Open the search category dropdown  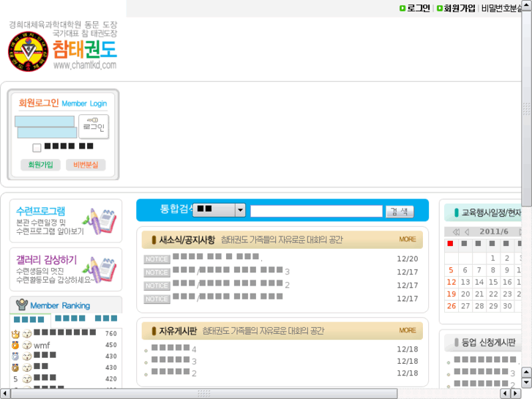(x=219, y=210)
